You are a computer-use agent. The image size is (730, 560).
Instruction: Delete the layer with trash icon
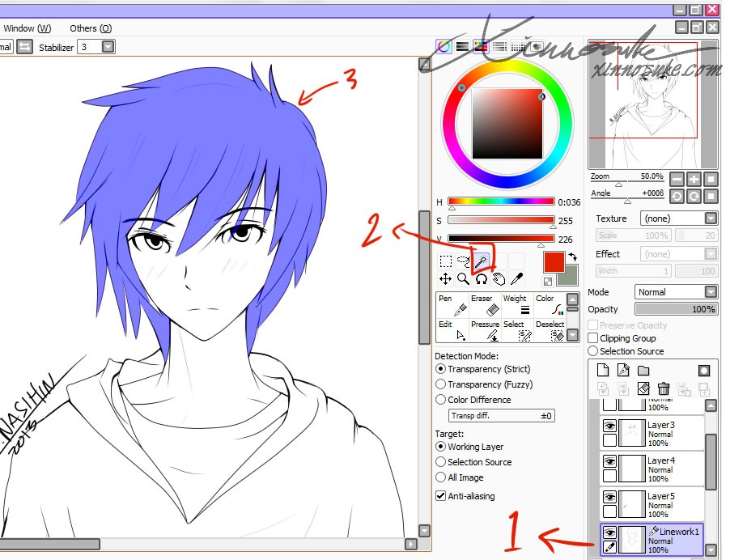point(664,388)
